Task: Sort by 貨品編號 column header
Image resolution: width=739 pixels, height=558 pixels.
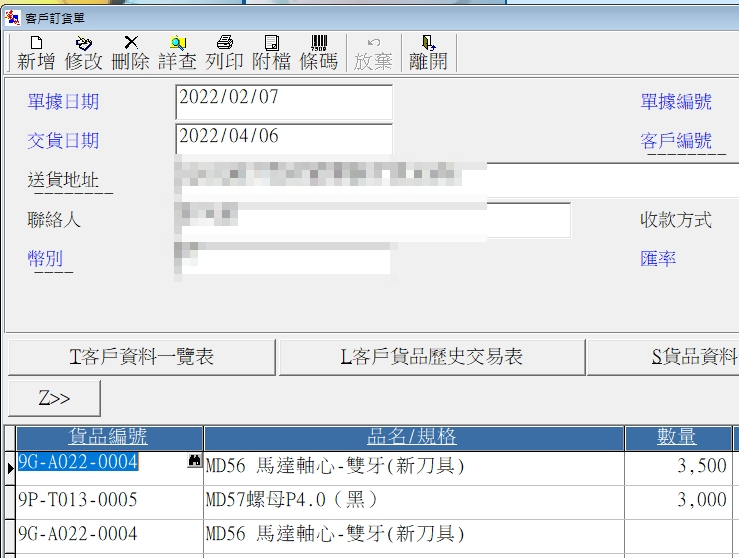Action: (x=108, y=437)
